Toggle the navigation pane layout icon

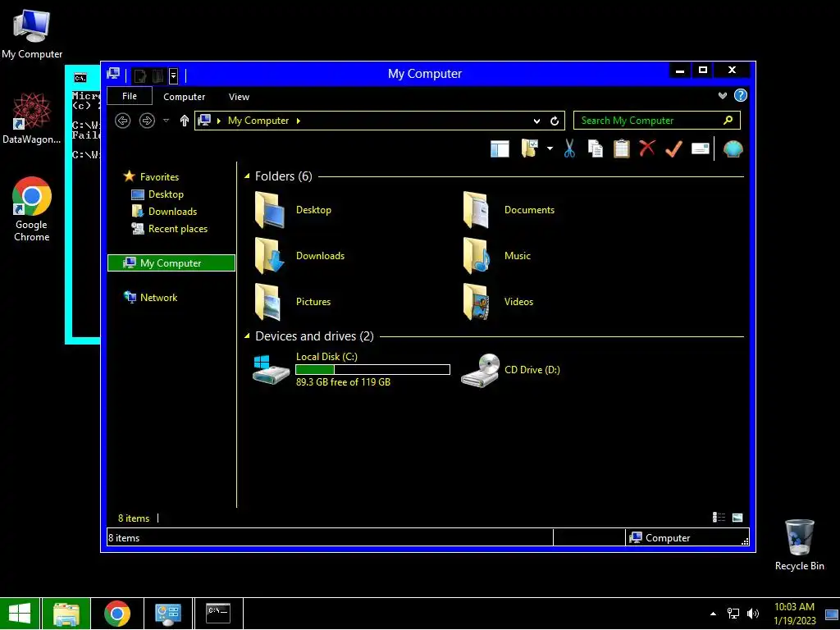(500, 148)
